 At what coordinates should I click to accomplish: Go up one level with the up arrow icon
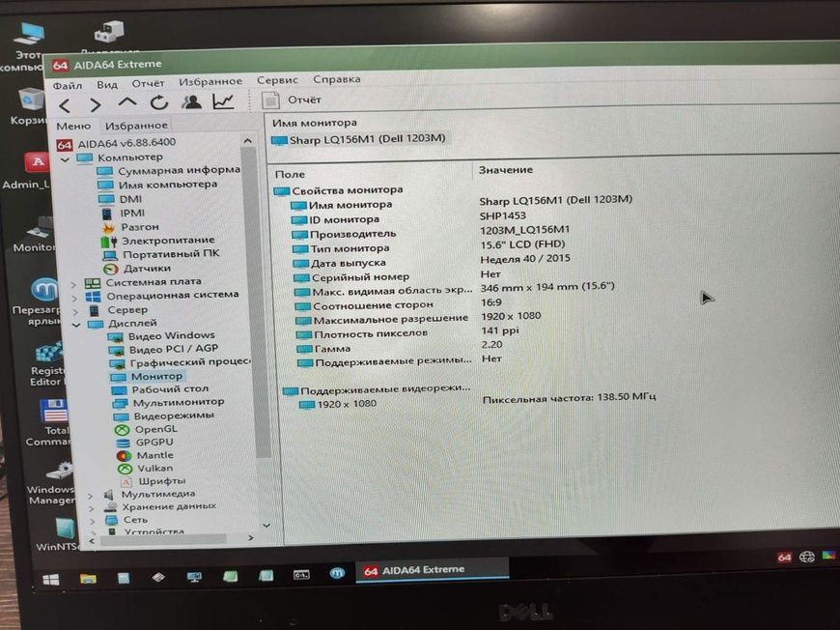pos(126,102)
